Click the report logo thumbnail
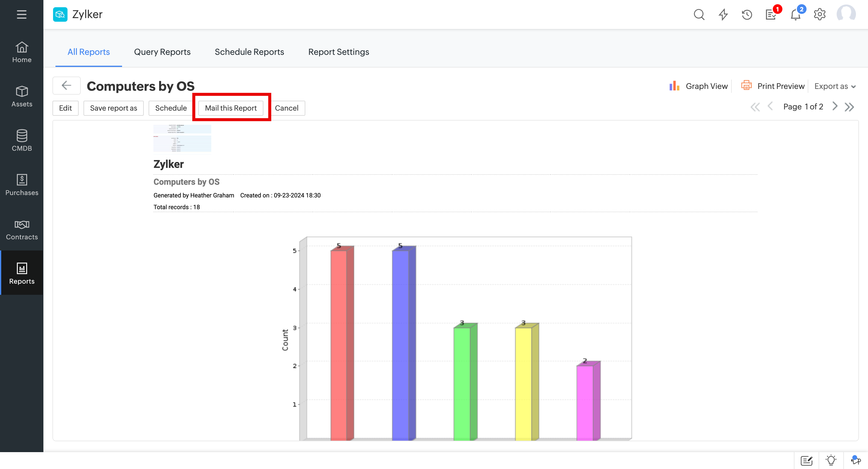 [182, 138]
